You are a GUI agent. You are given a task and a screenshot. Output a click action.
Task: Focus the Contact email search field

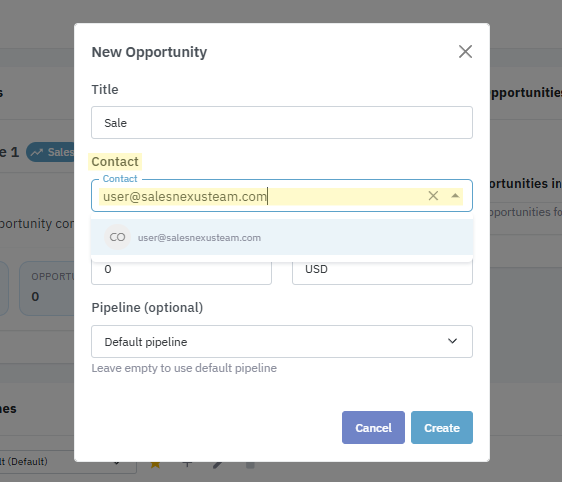click(x=263, y=196)
